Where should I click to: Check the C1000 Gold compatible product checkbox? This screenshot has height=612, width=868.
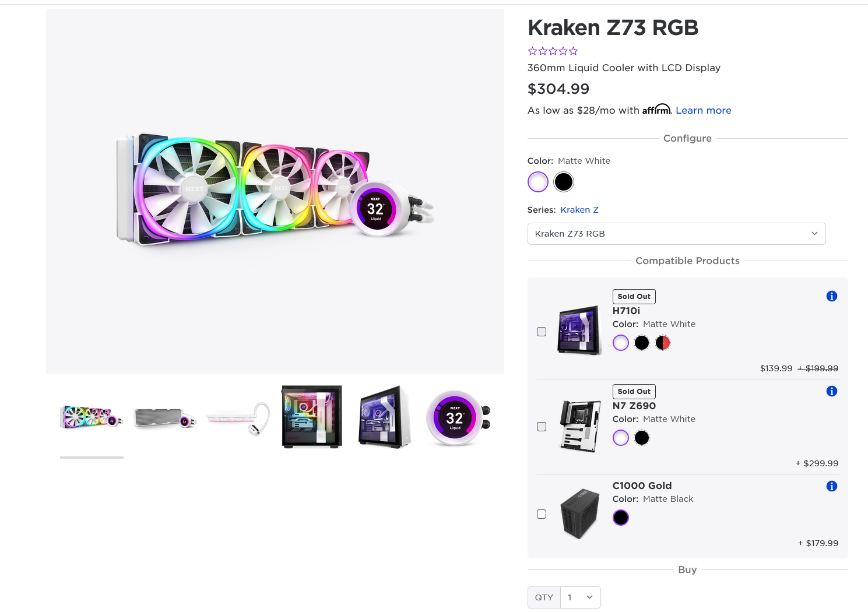click(542, 514)
